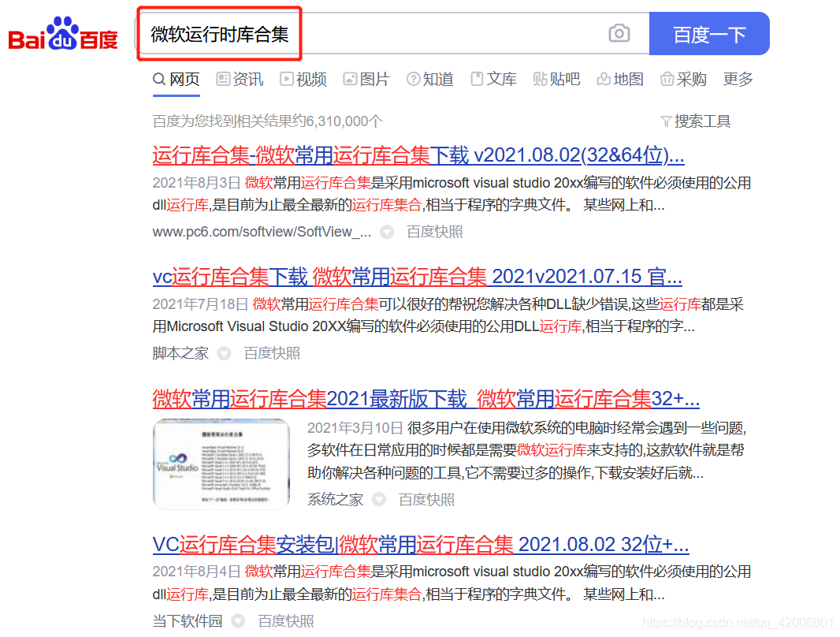This screenshot has height=637, width=840.
Task: Click the question icon on 知道 tab
Action: pyautogui.click(x=413, y=80)
